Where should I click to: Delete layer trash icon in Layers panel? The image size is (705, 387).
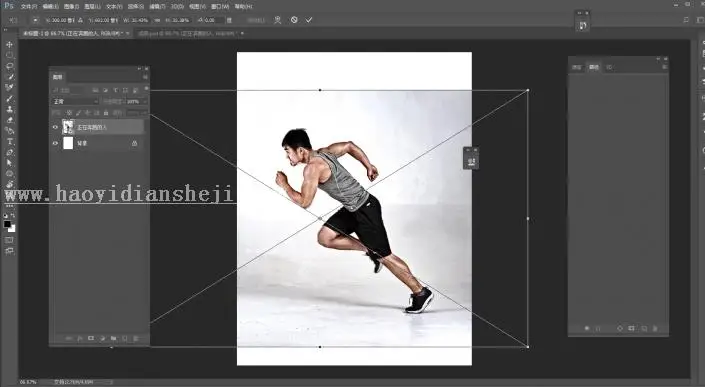[136, 338]
